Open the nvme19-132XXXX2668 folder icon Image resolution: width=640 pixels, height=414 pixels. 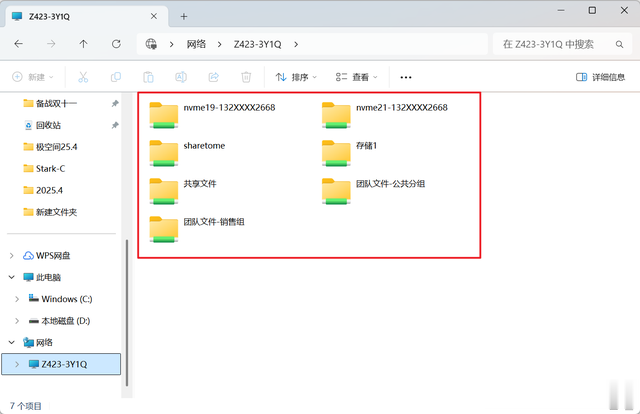[x=164, y=115]
